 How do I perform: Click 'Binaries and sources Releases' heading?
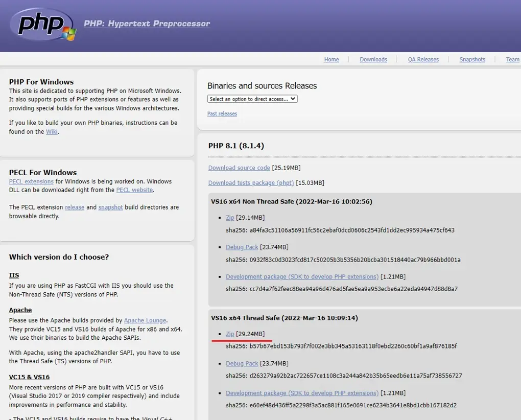[x=262, y=86]
